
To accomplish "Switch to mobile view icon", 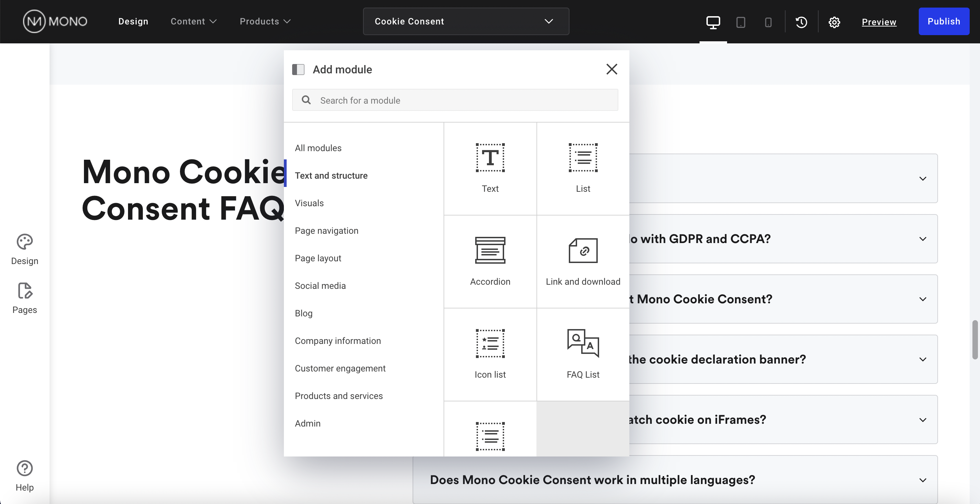I will coord(768,22).
